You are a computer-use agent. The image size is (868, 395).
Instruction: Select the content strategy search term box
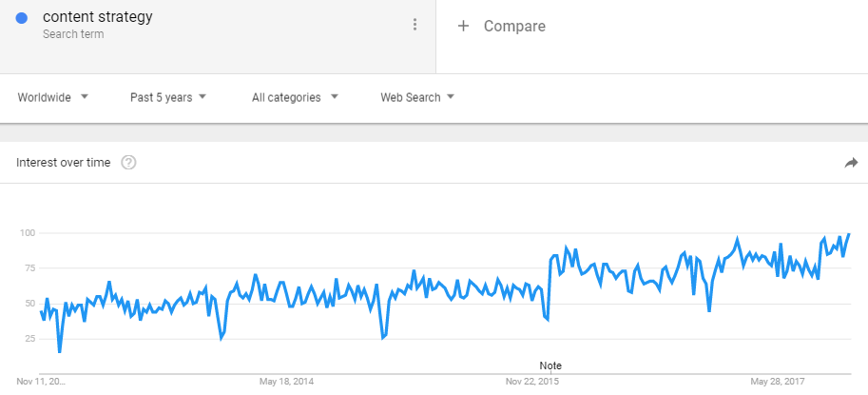(x=218, y=36)
